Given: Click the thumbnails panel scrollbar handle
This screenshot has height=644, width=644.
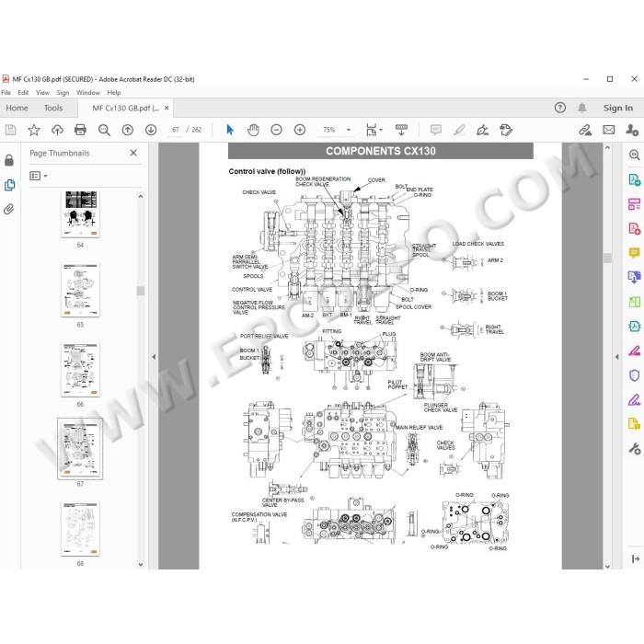Looking at the screenshot, I should tap(141, 291).
